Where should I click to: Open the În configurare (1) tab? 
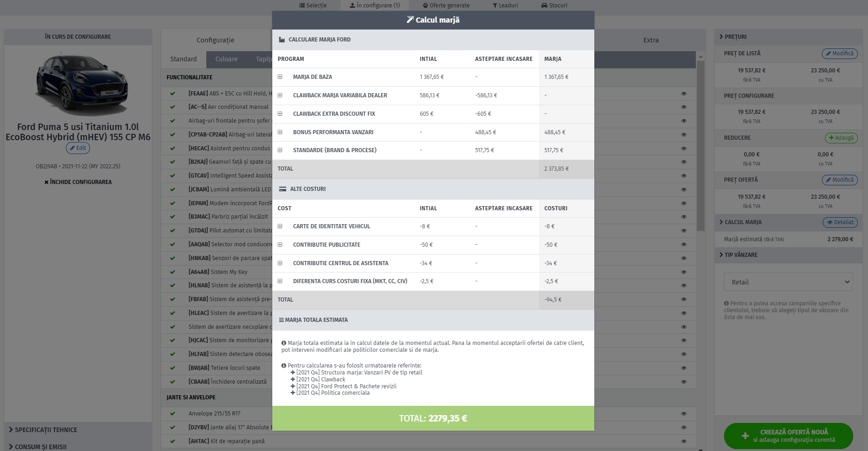(x=375, y=6)
